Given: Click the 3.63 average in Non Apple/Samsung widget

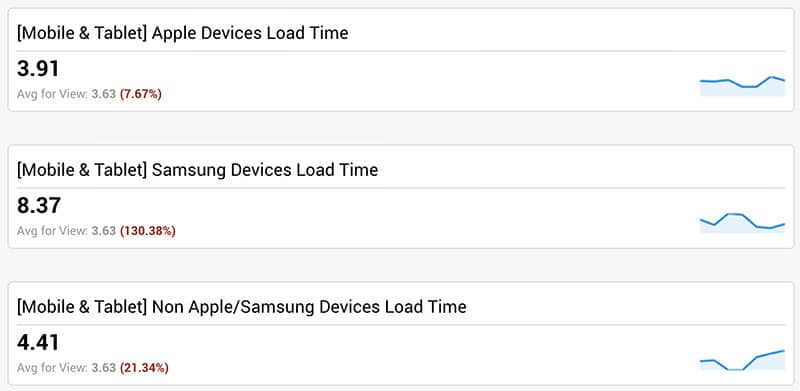Looking at the screenshot, I should tap(104, 368).
